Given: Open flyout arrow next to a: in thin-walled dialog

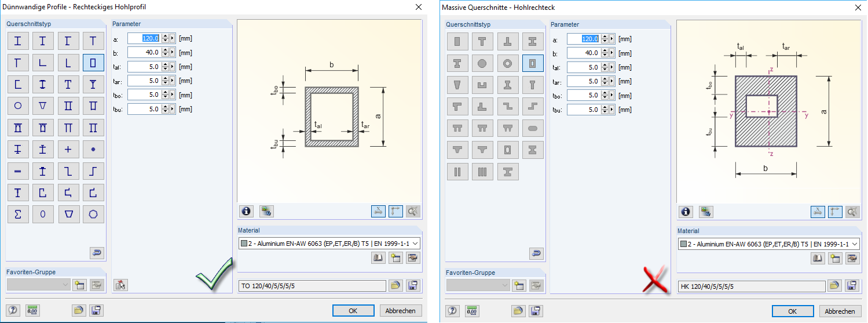Looking at the screenshot, I should [x=172, y=38].
